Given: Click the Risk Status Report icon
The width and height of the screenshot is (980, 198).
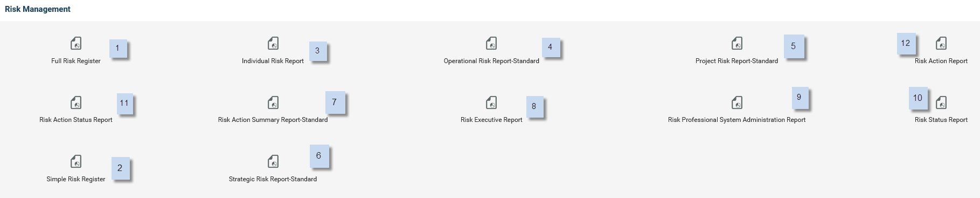Looking at the screenshot, I should click(941, 103).
